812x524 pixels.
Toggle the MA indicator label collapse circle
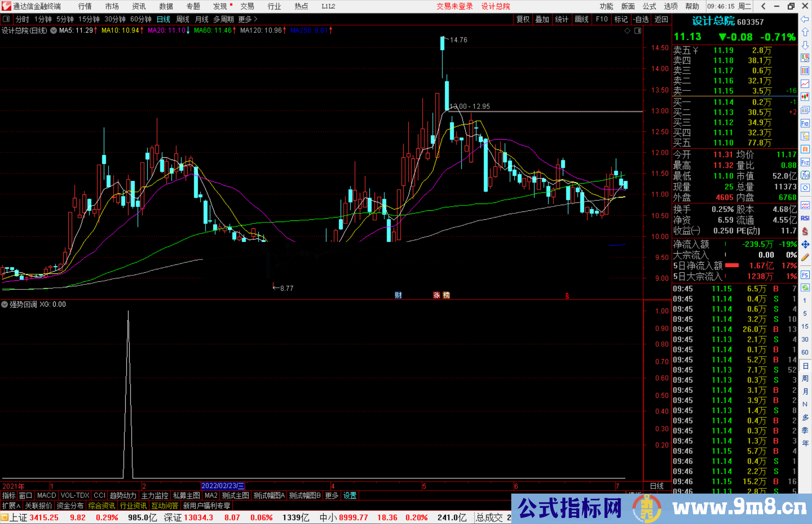coord(53,31)
